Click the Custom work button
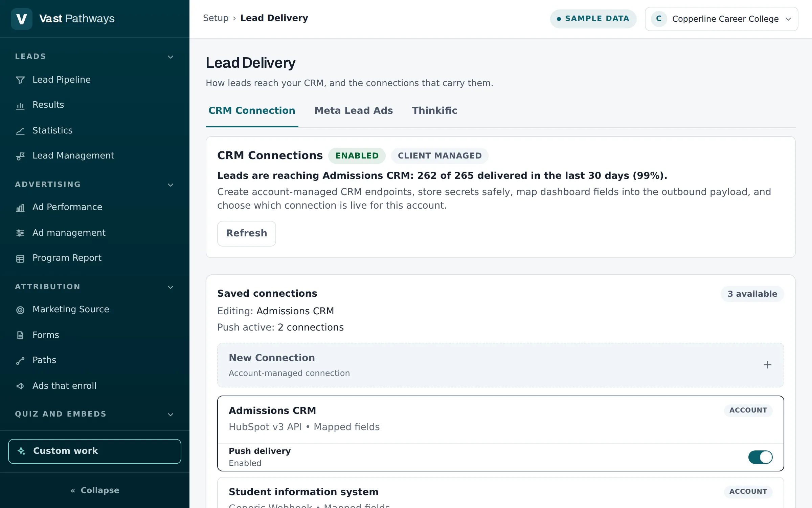The image size is (812, 508). pyautogui.click(x=95, y=451)
